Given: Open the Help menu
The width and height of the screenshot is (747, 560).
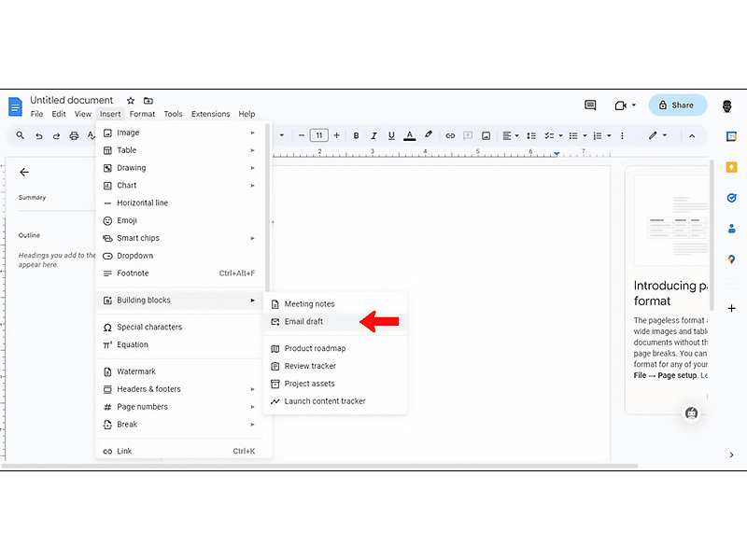Looking at the screenshot, I should tap(247, 114).
